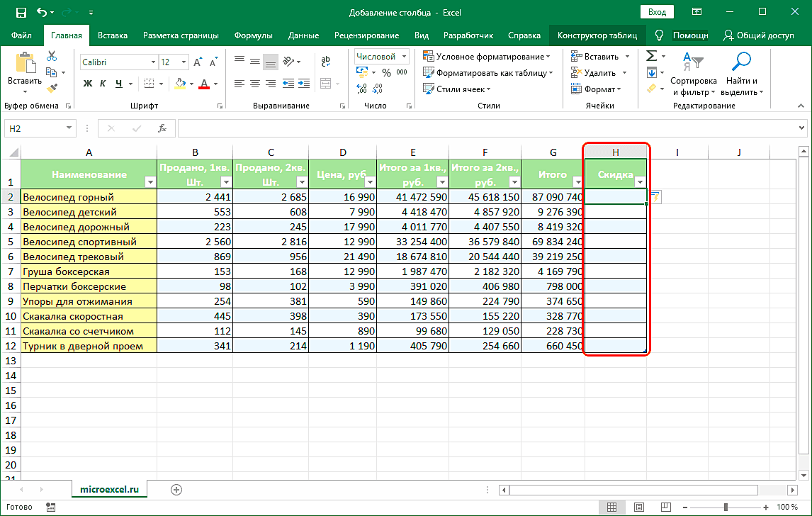The width and height of the screenshot is (812, 516).
Task: Switch to Page Layout view in status bar
Action: (639, 507)
